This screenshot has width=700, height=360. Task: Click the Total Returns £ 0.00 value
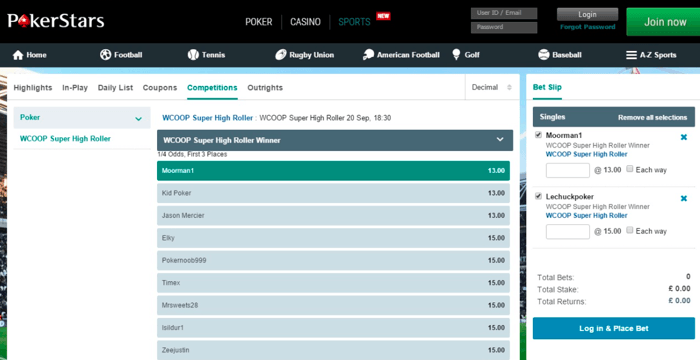tap(679, 301)
